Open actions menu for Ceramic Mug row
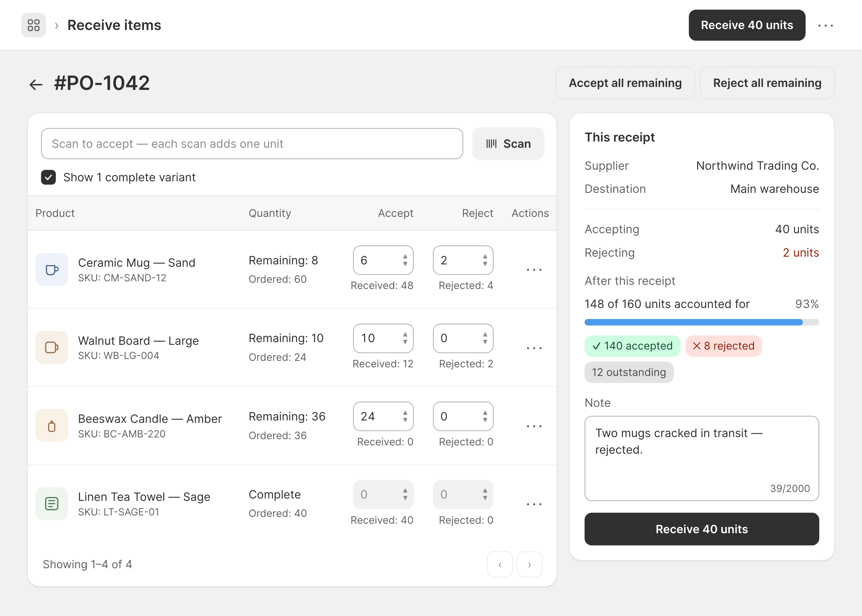 [534, 270]
